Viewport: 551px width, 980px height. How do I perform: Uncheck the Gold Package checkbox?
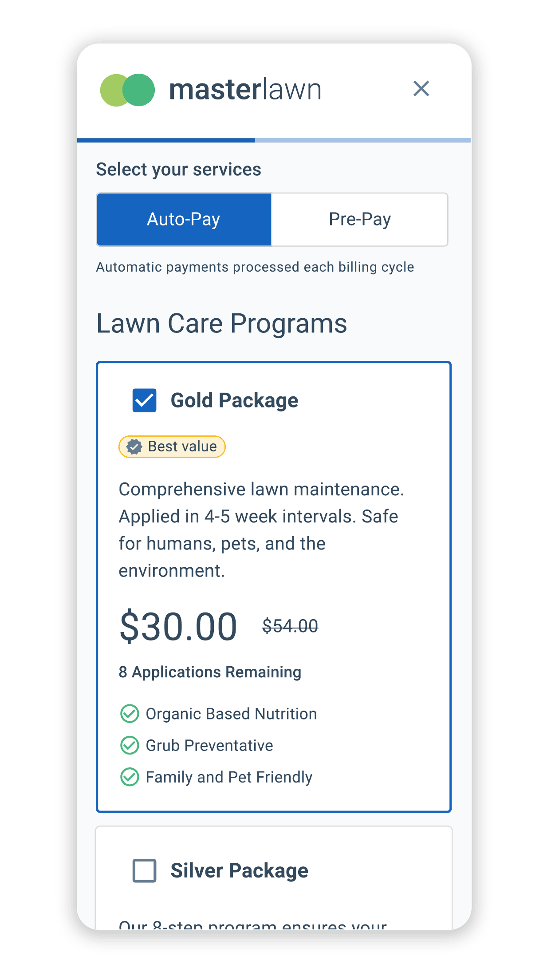pos(145,400)
